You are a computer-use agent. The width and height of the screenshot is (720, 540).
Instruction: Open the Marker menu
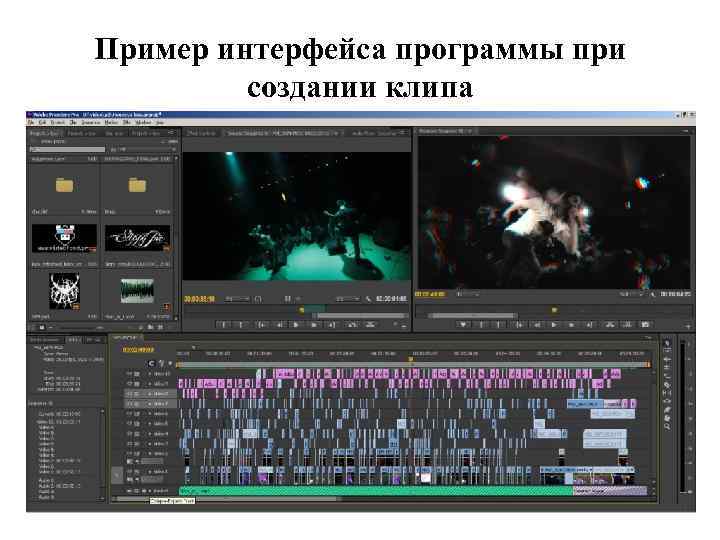111,123
